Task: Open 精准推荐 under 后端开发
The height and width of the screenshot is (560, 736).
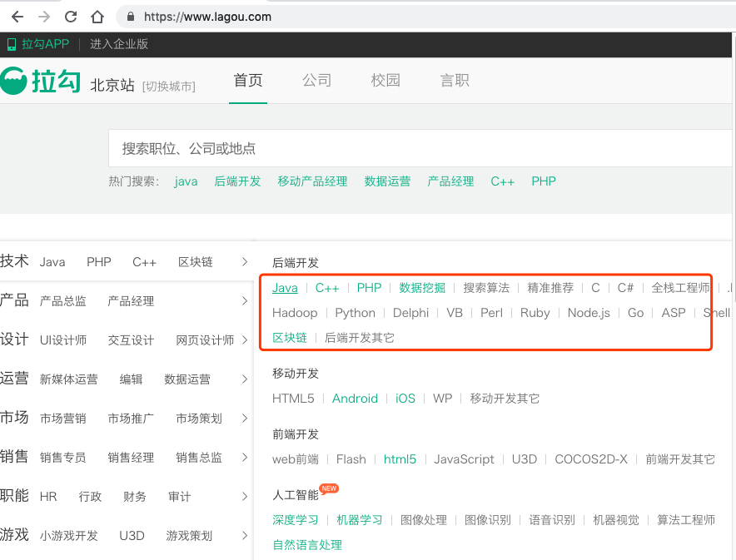Action: (550, 288)
